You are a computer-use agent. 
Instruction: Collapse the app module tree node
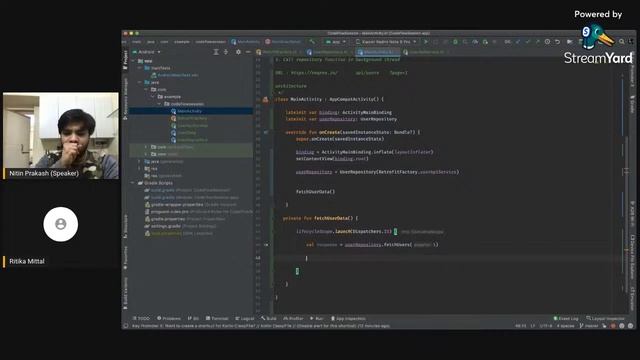[x=133, y=61]
